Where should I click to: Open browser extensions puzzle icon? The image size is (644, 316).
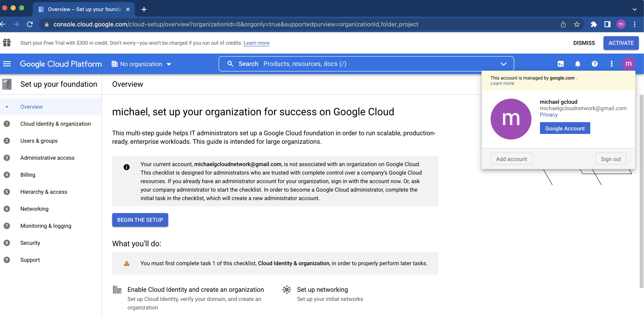tap(594, 24)
